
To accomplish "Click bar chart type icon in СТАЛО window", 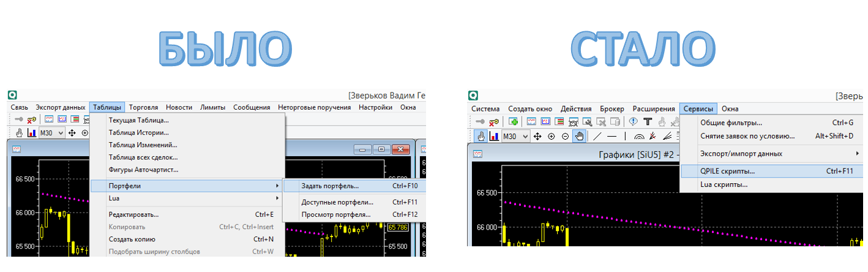I will pyautogui.click(x=494, y=136).
